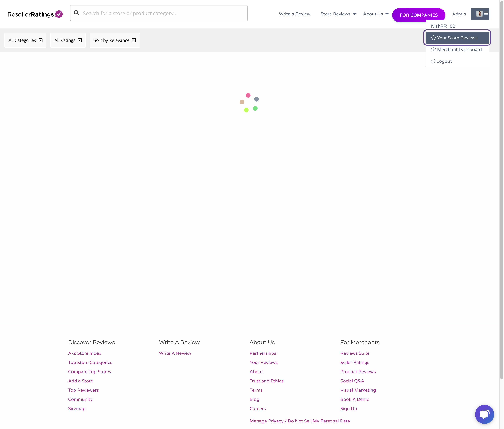Open Write a Review in top navigation

294,14
